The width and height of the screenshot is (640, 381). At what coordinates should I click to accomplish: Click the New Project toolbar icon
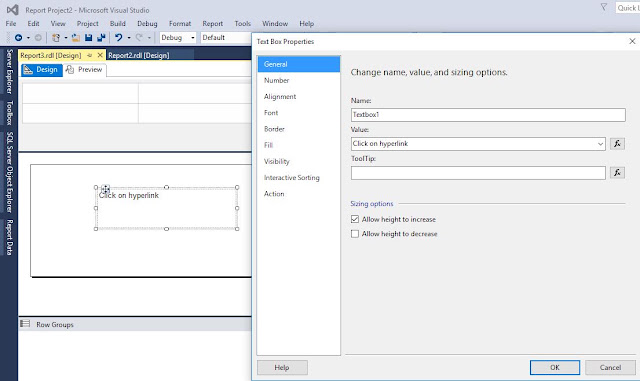(x=56, y=38)
